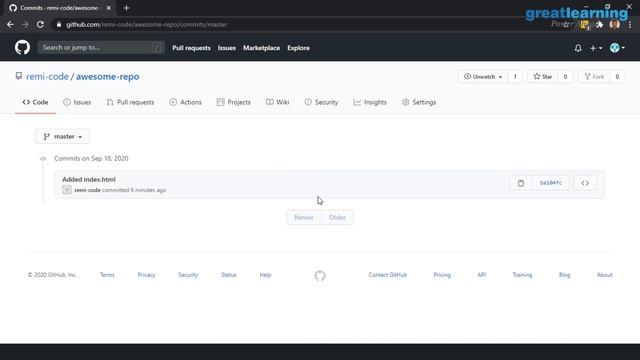Go back with the browser back arrow
Image resolution: width=640 pixels, height=360 pixels.
coord(10,24)
